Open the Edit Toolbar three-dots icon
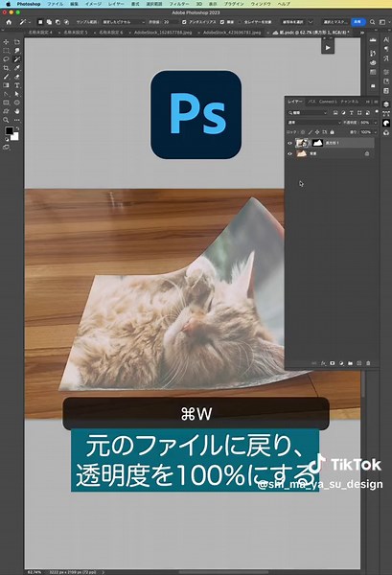This screenshot has height=575, width=392. (17, 120)
